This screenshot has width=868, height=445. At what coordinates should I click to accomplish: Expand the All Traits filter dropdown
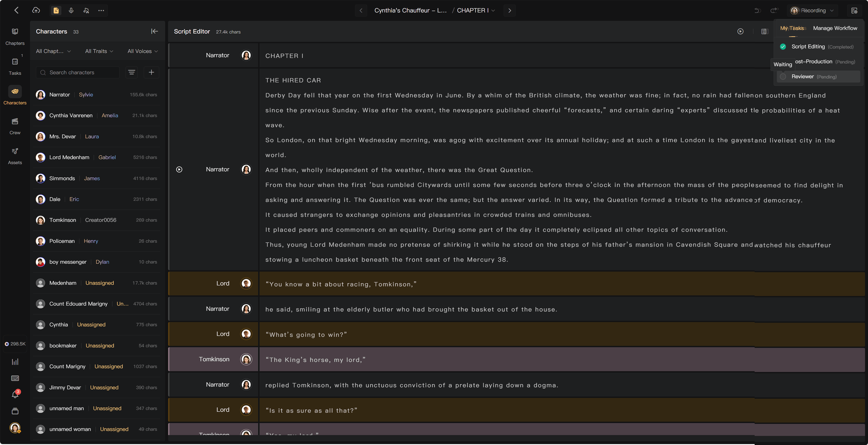[99, 51]
